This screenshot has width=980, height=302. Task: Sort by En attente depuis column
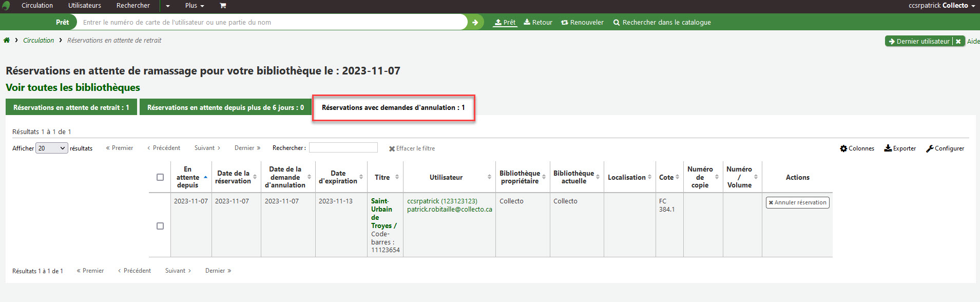191,177
